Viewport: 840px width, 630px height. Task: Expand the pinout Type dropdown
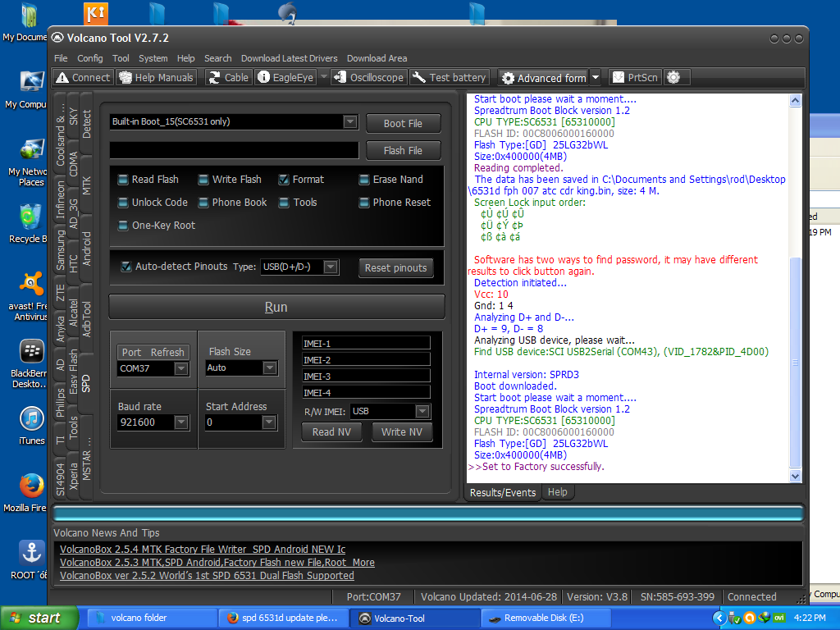(x=330, y=267)
